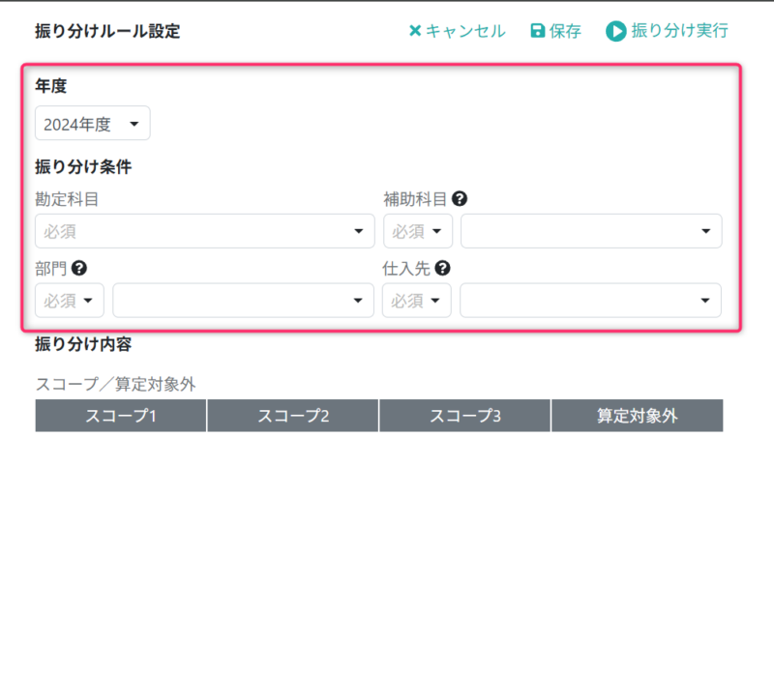
Task: Open the help icon next to 補助科目
Action: (x=461, y=198)
